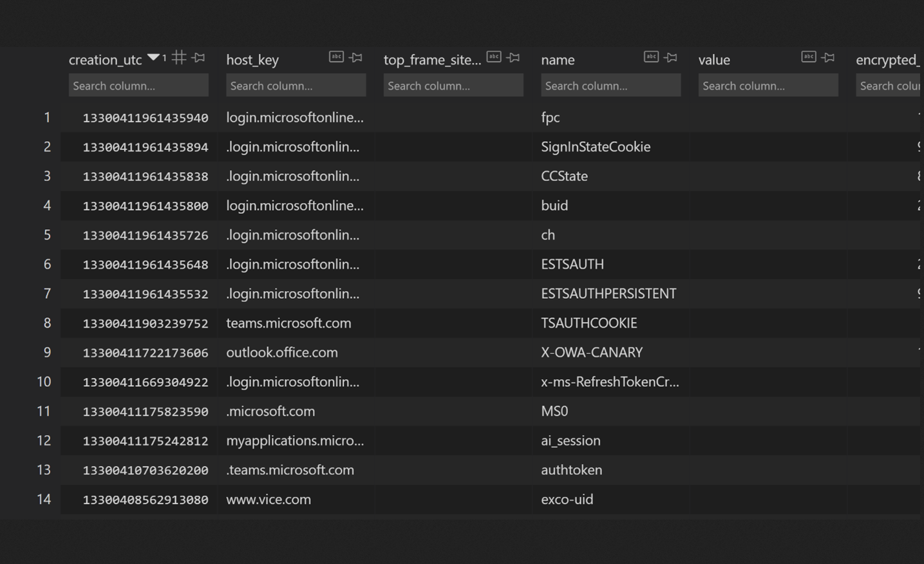Click the ai_session name cell
The height and width of the screenshot is (564, 924).
point(570,440)
